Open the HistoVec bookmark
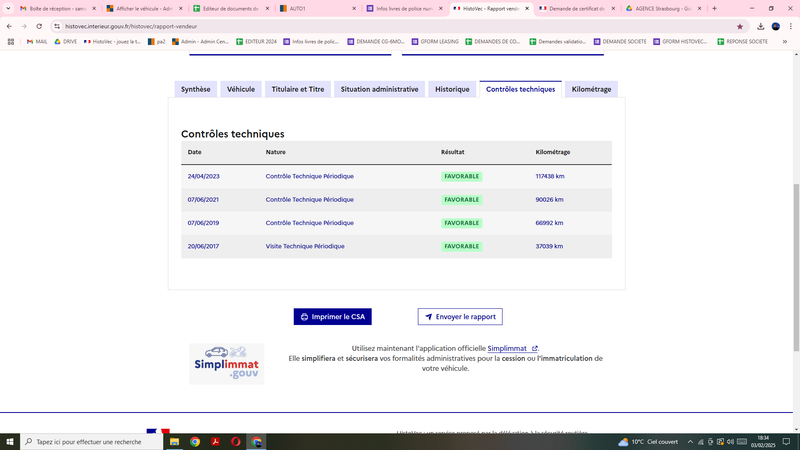This screenshot has height=450, width=800. click(x=112, y=42)
